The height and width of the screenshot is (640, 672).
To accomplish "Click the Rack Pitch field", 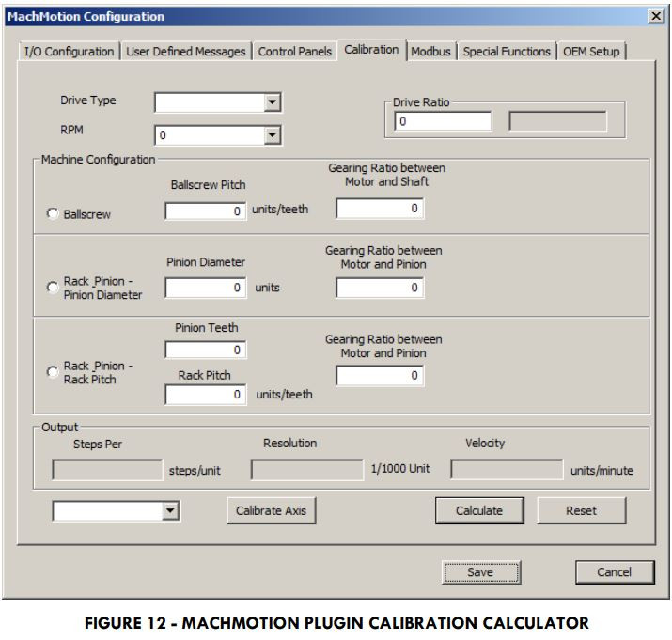I will 205,395.
